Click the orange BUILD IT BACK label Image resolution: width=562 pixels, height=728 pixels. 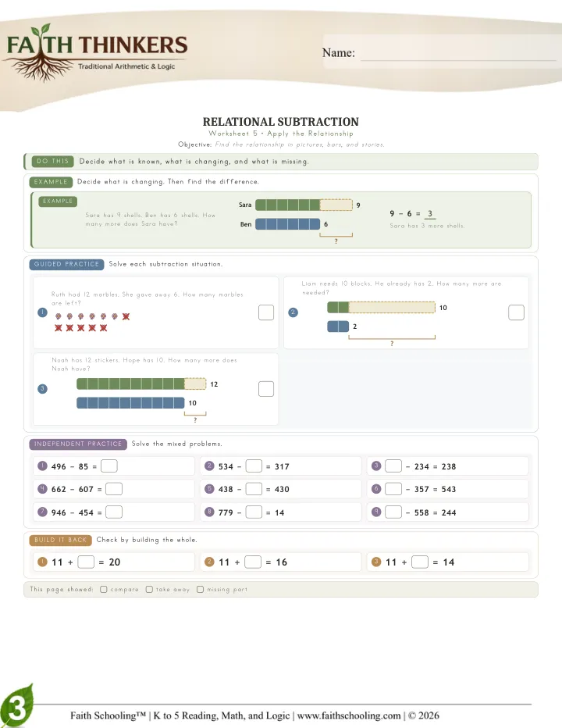(60, 540)
